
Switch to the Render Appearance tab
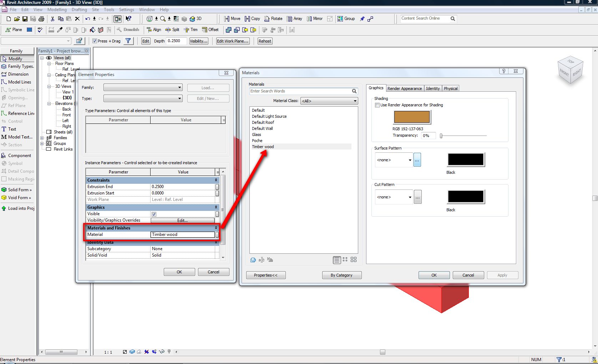coord(404,89)
